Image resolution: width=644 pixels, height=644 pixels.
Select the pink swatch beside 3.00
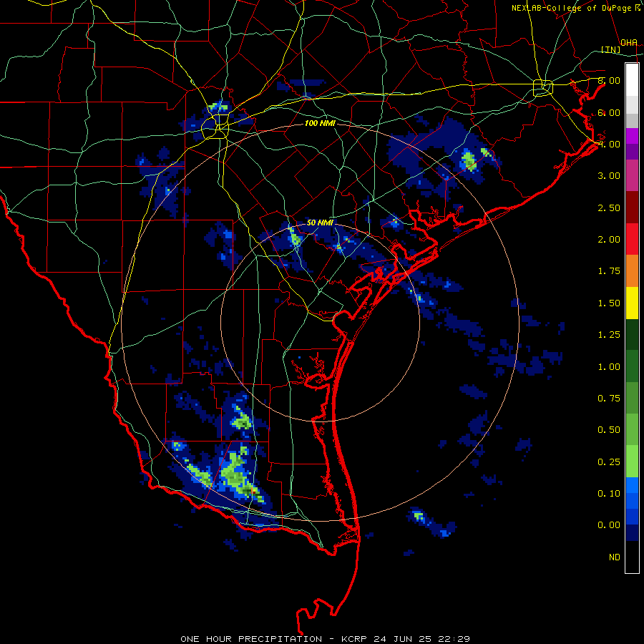click(x=632, y=175)
